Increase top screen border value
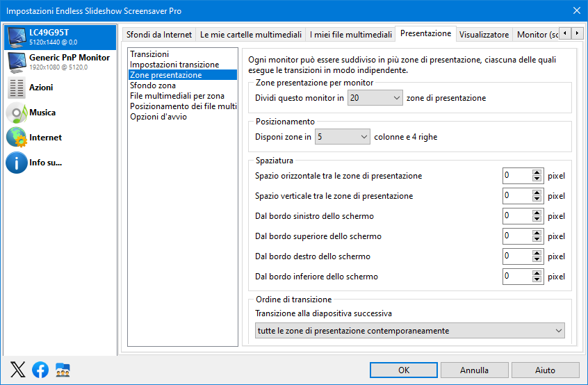 (537, 234)
